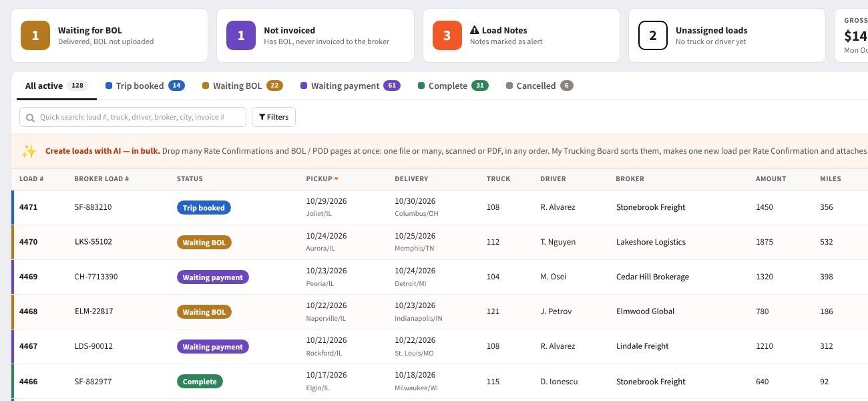Switch to the All active tab
868x401 pixels.
pyautogui.click(x=56, y=86)
